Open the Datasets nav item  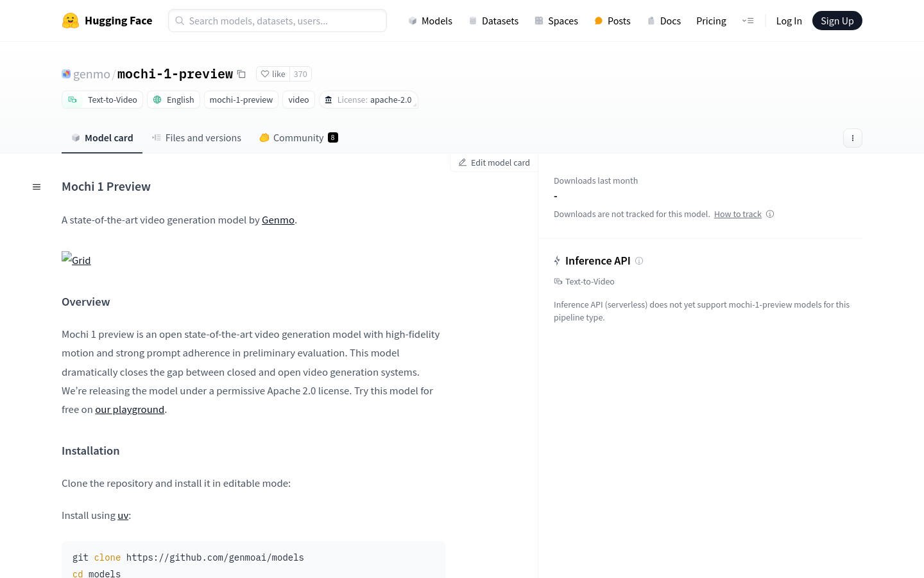click(493, 21)
